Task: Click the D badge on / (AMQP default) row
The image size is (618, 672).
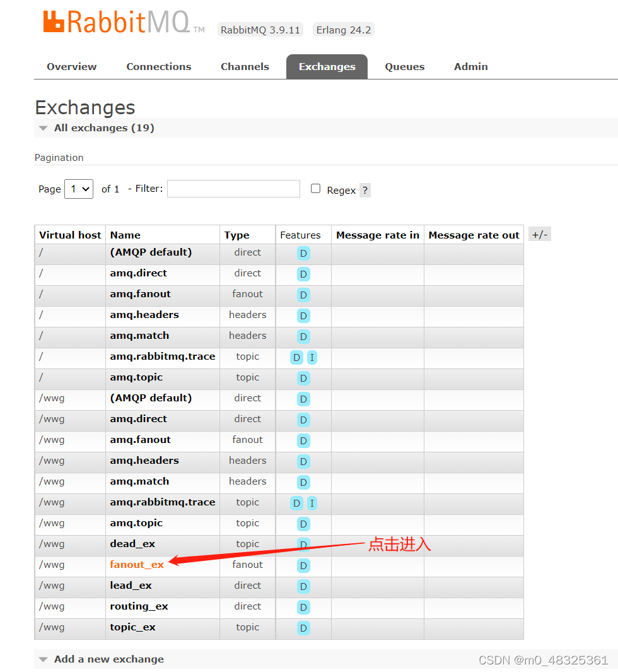Action: click(x=303, y=253)
